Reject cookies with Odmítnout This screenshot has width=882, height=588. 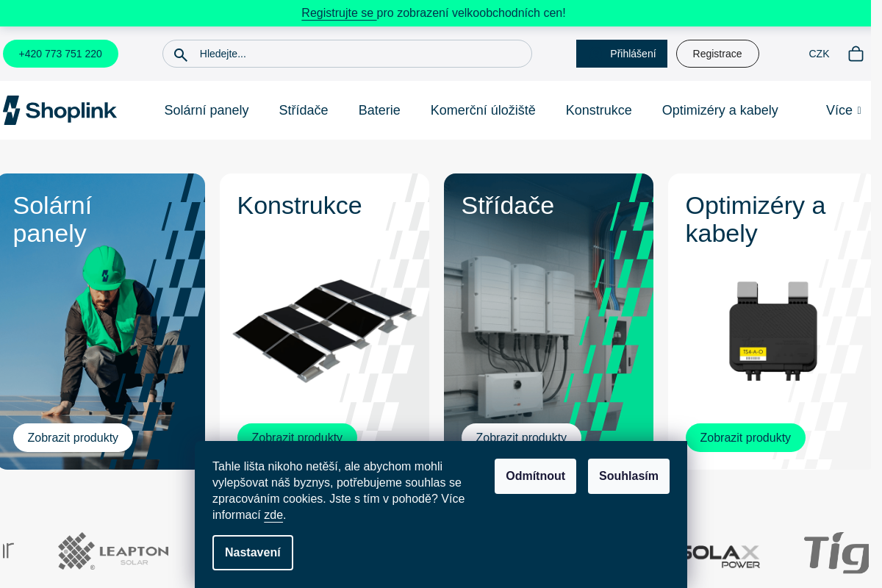(x=535, y=476)
